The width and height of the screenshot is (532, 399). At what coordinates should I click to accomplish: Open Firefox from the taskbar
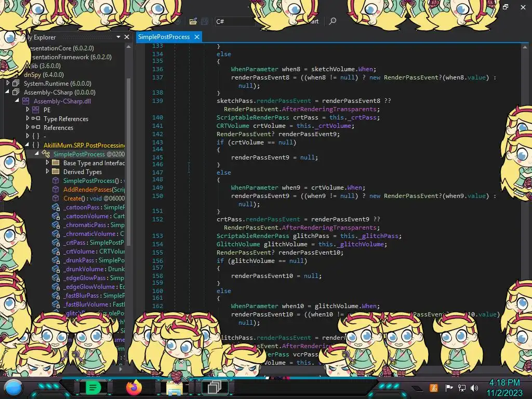tap(134, 387)
